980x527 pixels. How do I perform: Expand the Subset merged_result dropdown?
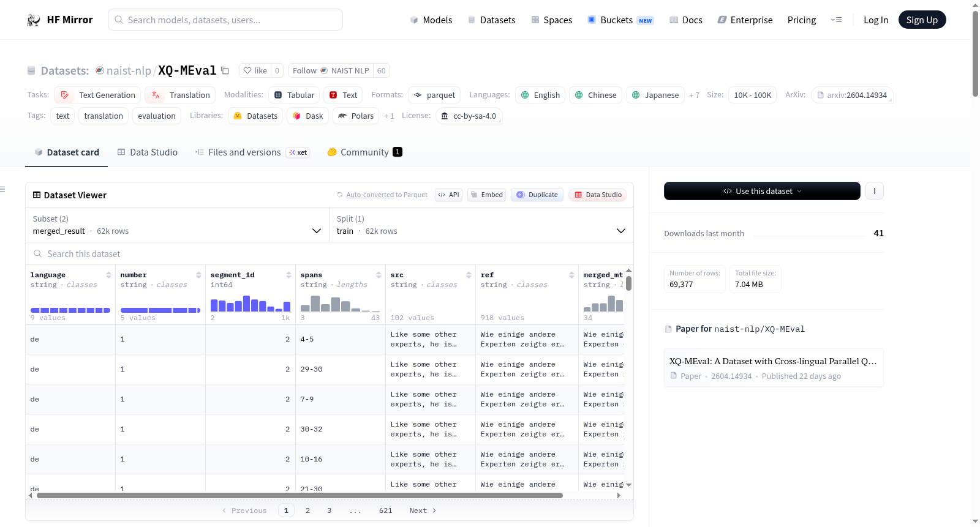pyautogui.click(x=177, y=225)
